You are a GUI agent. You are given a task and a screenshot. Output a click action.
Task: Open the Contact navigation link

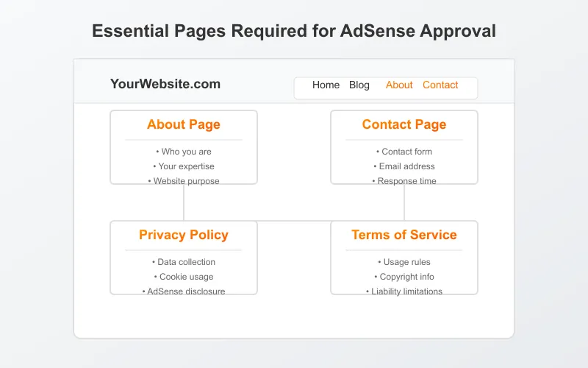(440, 85)
